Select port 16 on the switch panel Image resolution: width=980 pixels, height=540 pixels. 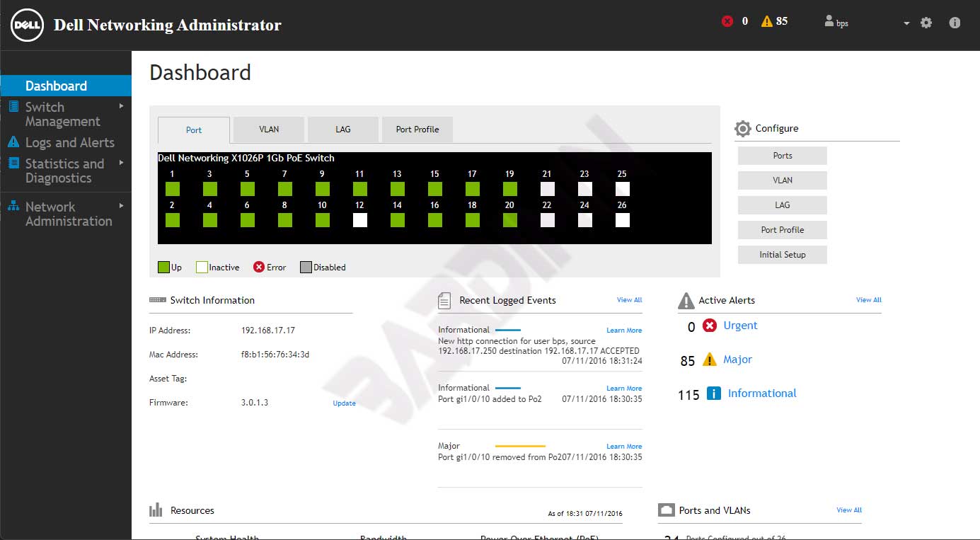[435, 220]
